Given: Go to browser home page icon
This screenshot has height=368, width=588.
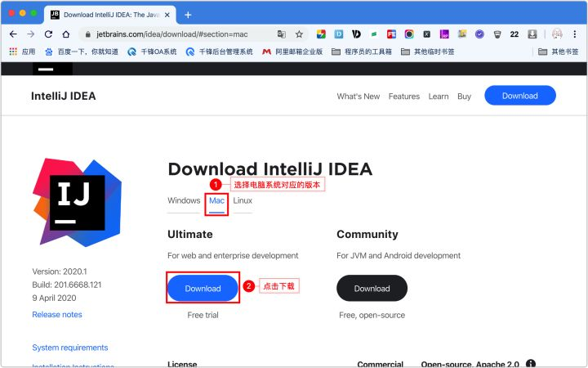Looking at the screenshot, I should click(66, 34).
